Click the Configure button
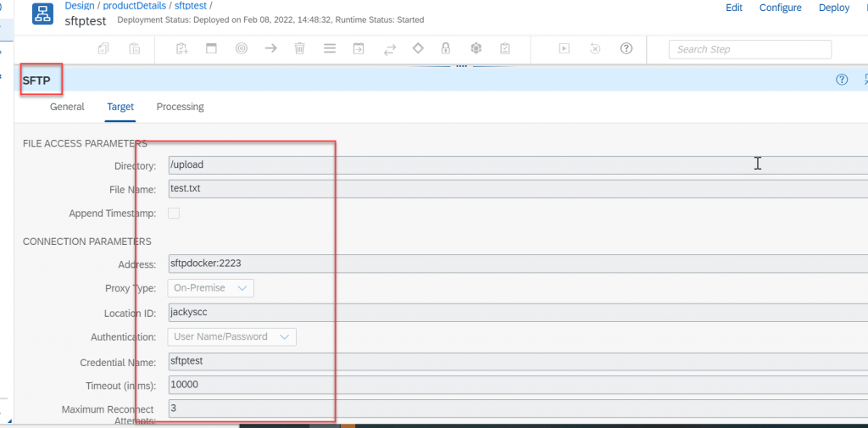 pos(781,8)
